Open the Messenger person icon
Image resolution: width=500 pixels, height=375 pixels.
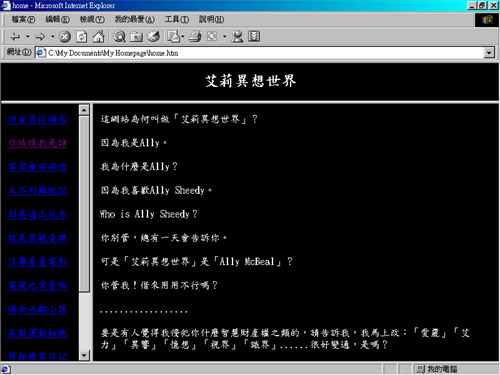click(x=237, y=36)
